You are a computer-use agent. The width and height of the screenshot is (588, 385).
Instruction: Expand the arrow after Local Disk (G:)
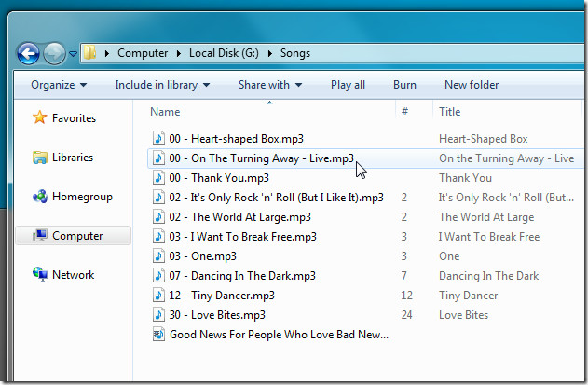pos(269,54)
